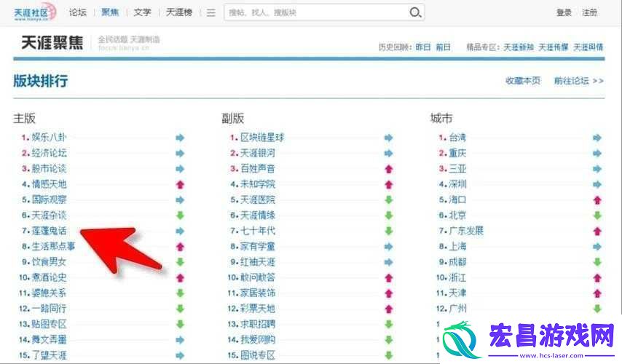Image resolution: width=622 pixels, height=364 pixels.
Task: Click the blue arrow beside 上海
Action: pyautogui.click(x=597, y=247)
